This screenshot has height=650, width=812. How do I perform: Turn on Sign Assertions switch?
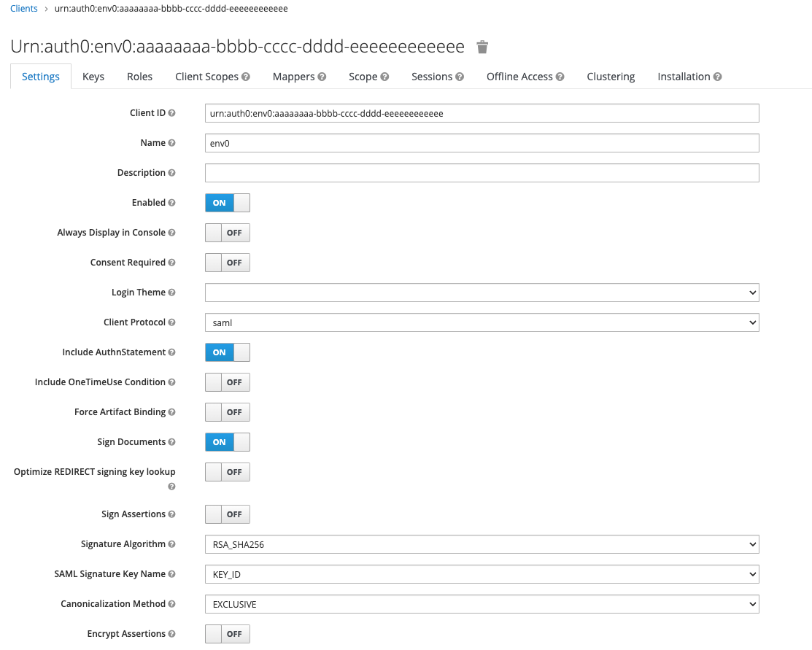[x=228, y=514]
